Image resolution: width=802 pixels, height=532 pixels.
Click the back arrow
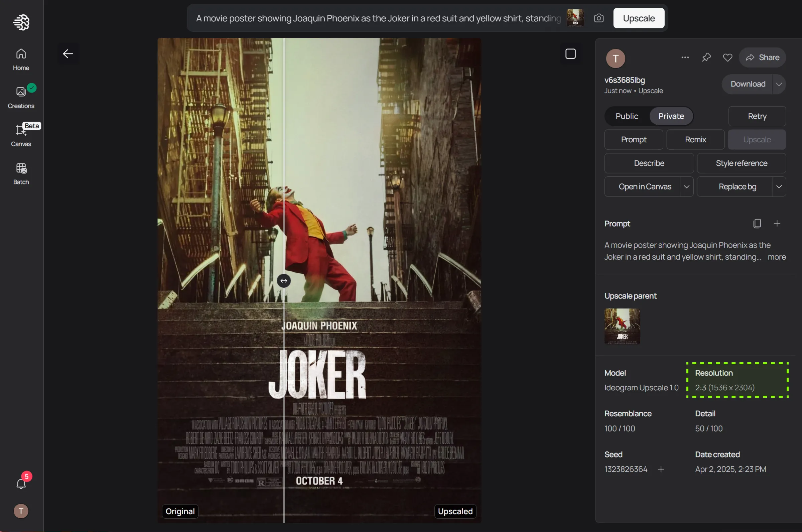pos(68,53)
